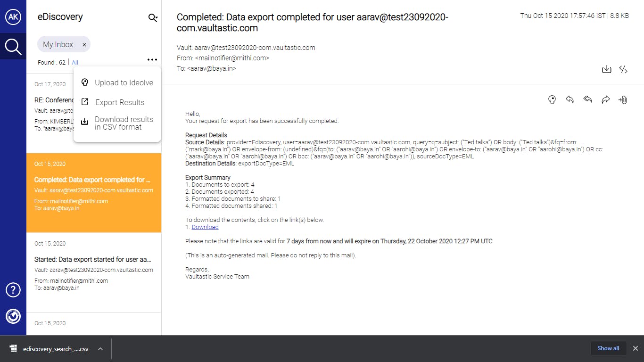Open the Download link in email body
This screenshot has height=362, width=644.
point(205,227)
